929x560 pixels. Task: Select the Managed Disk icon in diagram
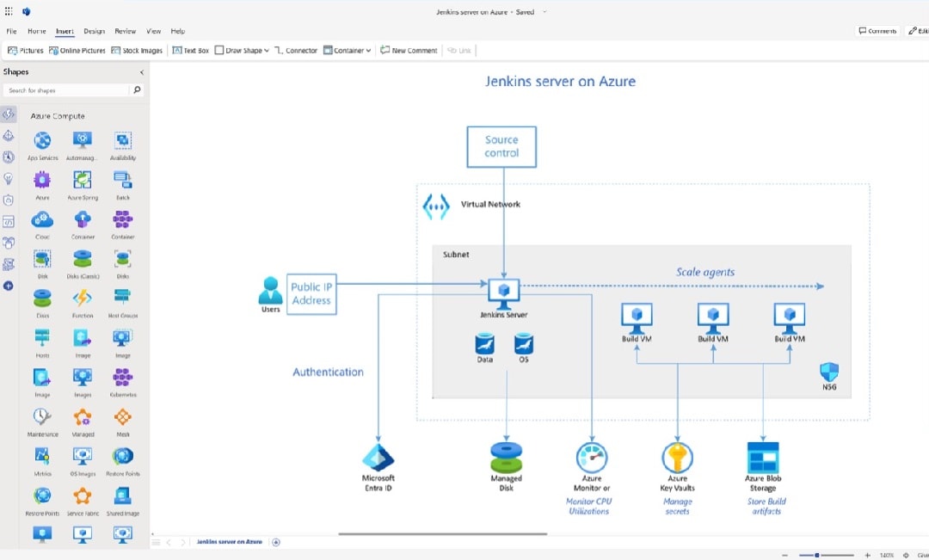[x=506, y=458]
